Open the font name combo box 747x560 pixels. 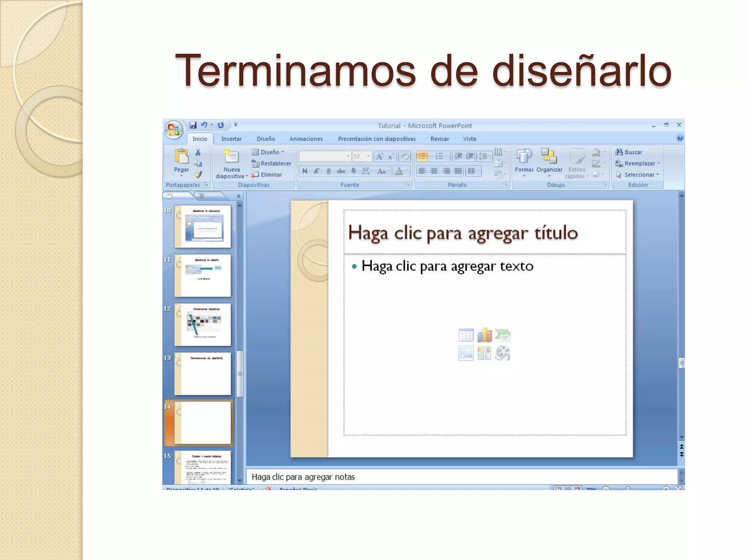[325, 156]
